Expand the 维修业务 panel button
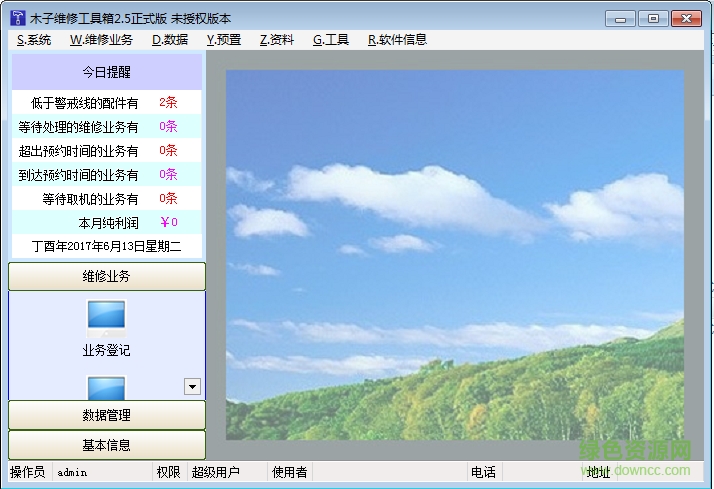 pyautogui.click(x=107, y=276)
